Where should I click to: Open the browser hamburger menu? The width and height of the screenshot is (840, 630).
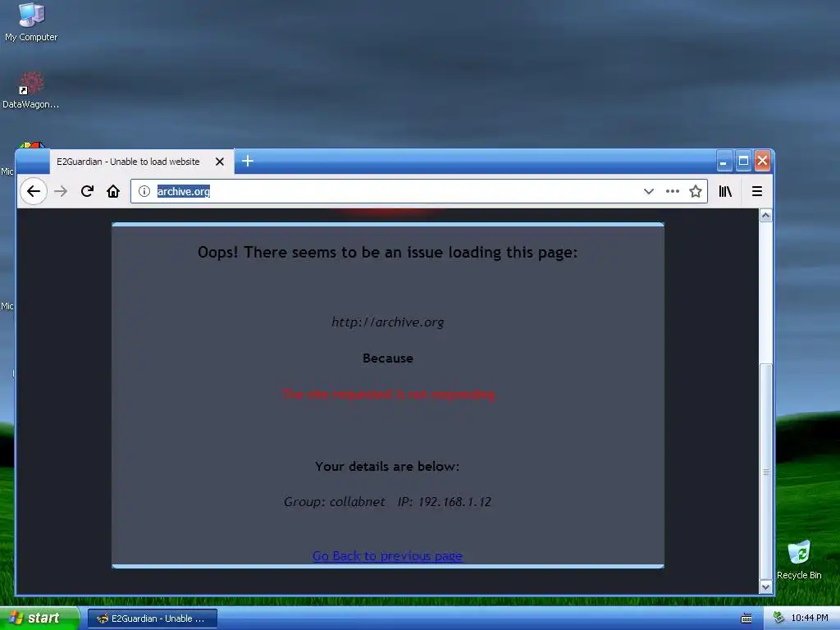[x=757, y=191]
